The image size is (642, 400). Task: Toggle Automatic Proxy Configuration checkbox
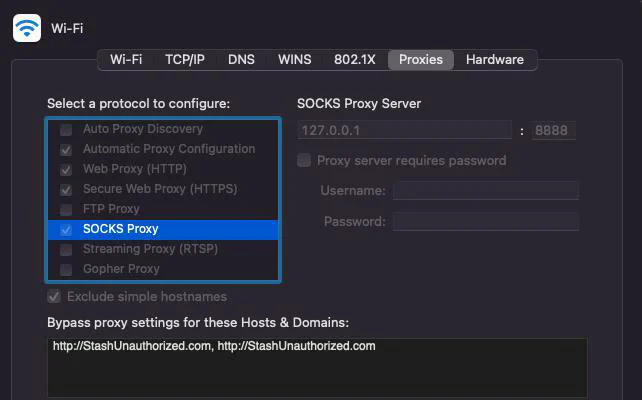tap(66, 149)
